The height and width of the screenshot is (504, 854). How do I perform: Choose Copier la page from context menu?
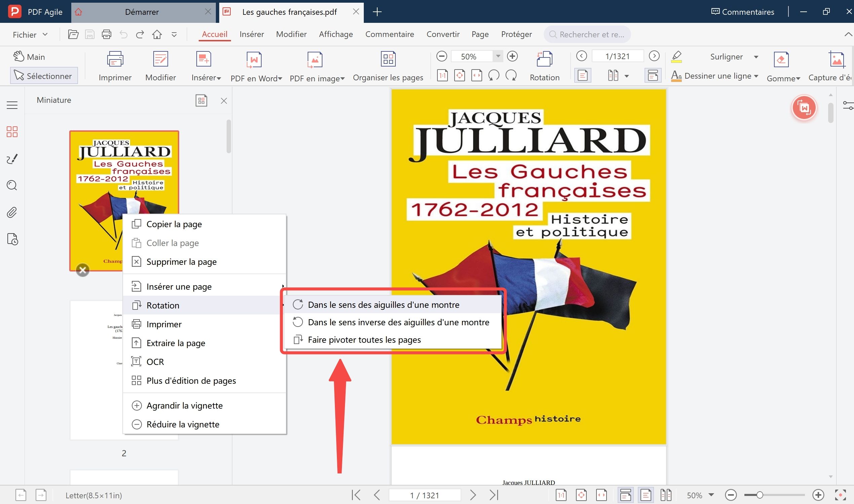pos(204,224)
